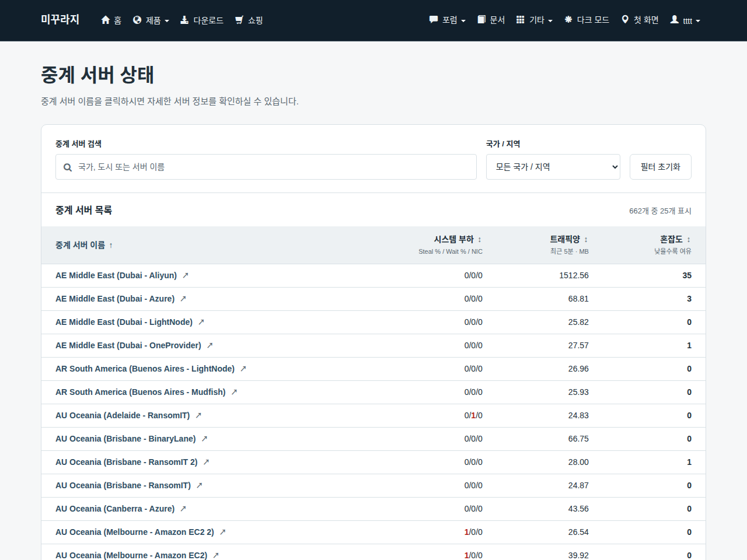The height and width of the screenshot is (560, 747).
Task: Click the search magnifier icon in filter box
Action: pos(68,167)
